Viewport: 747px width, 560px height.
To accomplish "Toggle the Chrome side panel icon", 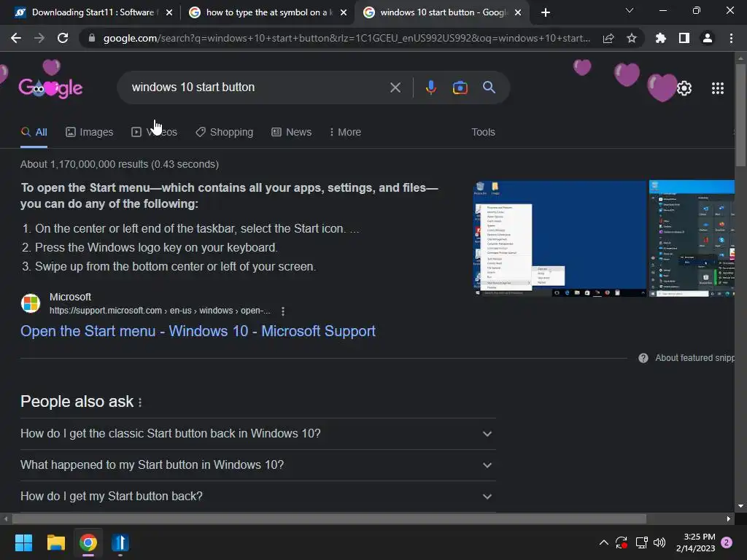I will [x=684, y=38].
